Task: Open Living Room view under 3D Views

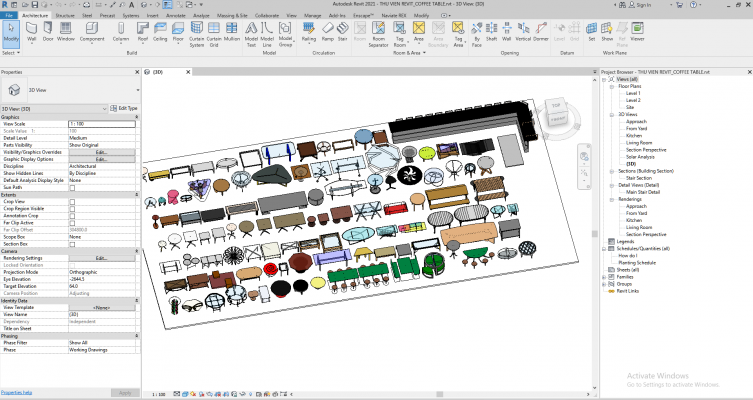Action: [639, 142]
